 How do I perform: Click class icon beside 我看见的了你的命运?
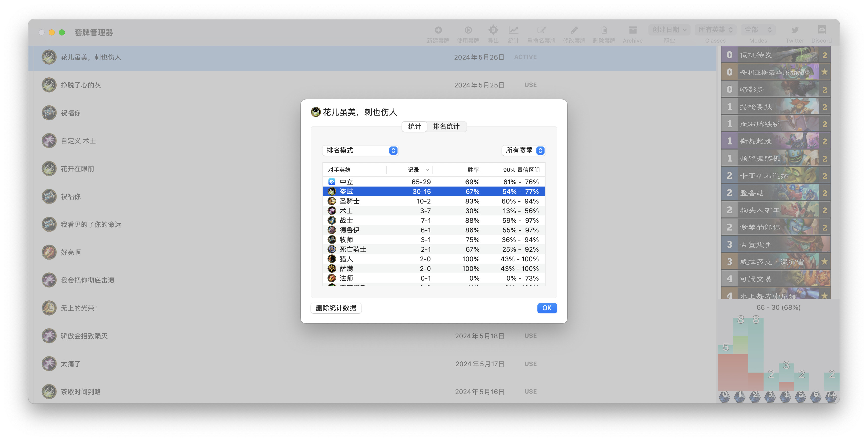click(49, 224)
